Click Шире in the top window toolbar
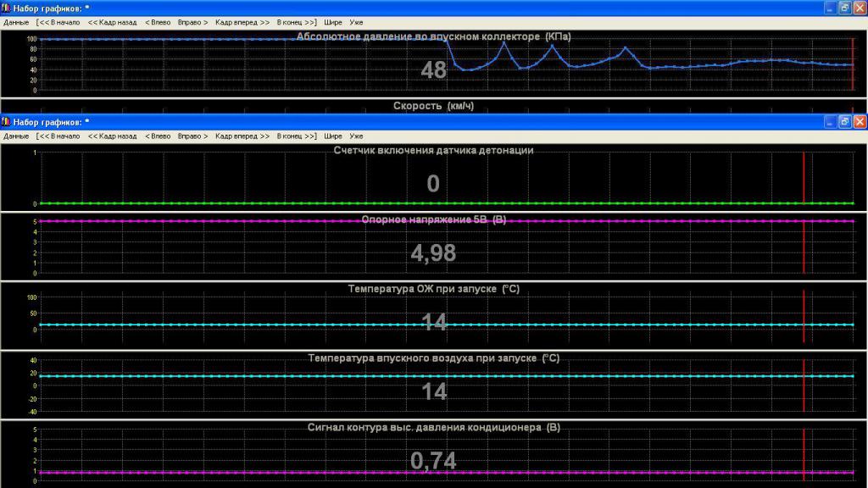This screenshot has width=868, height=488. pos(333,22)
